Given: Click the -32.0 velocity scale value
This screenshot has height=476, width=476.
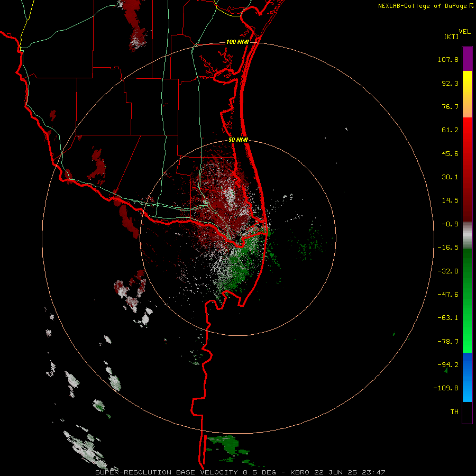Looking at the screenshot, I should 448,271.
